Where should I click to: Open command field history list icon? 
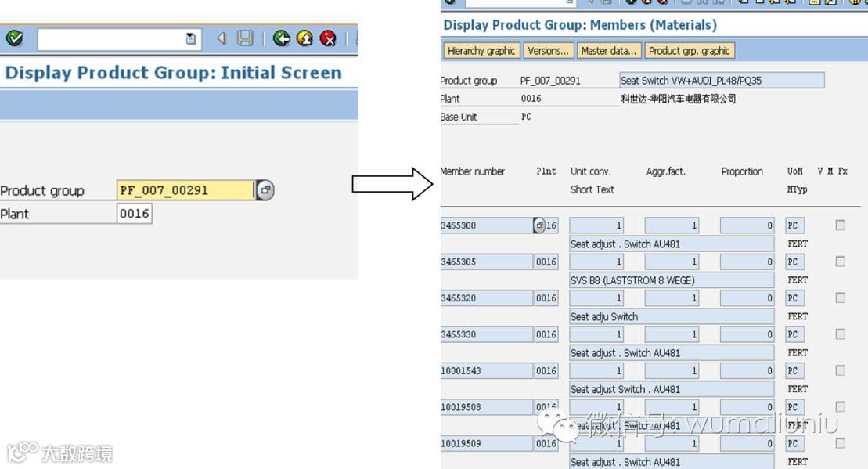coord(190,39)
